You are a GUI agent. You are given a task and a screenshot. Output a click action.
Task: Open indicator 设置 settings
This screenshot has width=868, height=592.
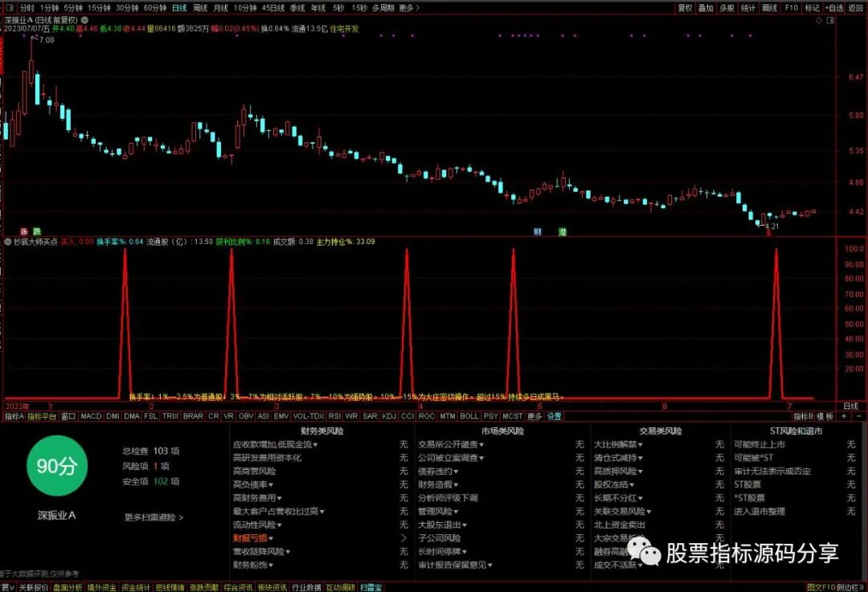554,416
